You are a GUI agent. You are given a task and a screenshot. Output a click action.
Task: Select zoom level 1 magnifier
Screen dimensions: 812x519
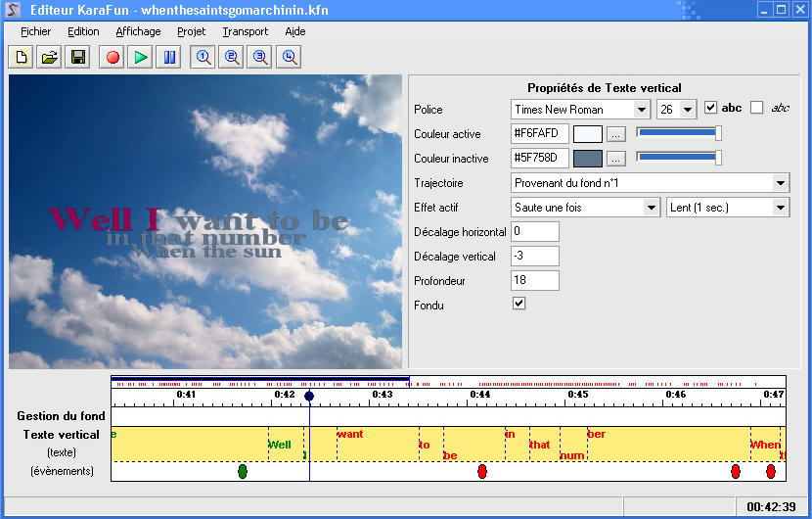click(203, 58)
